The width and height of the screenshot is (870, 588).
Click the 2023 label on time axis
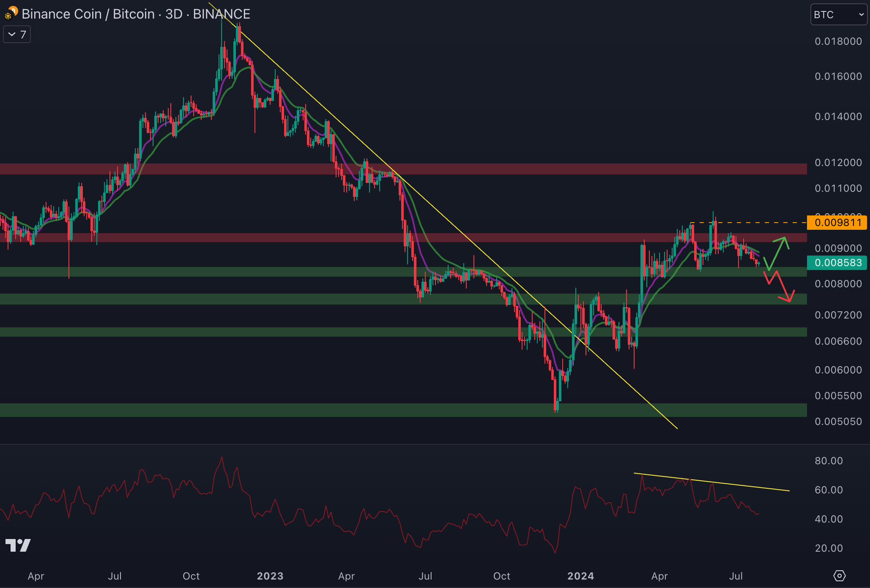point(270,576)
